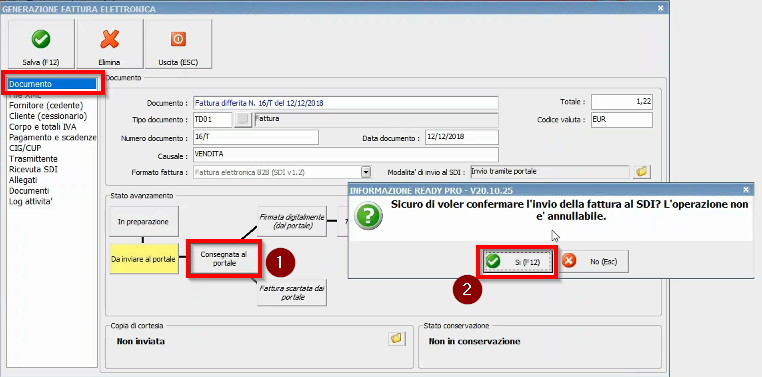This screenshot has height=377, width=762.
Task: Click the Salva (F12) green check button
Action: click(41, 44)
